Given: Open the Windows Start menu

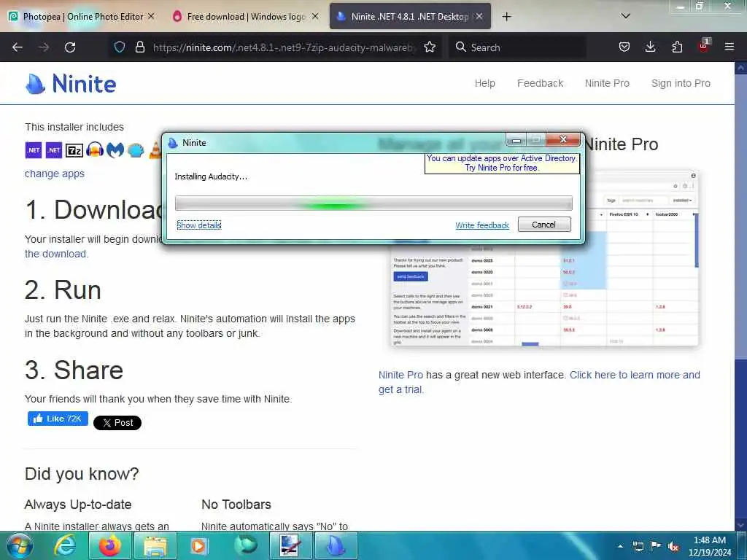Looking at the screenshot, I should 18,546.
